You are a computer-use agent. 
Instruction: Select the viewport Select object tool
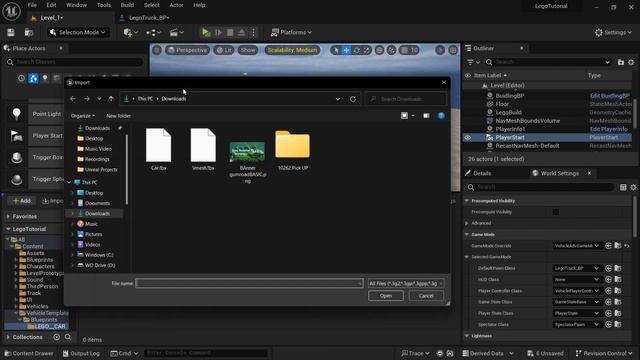(336, 50)
